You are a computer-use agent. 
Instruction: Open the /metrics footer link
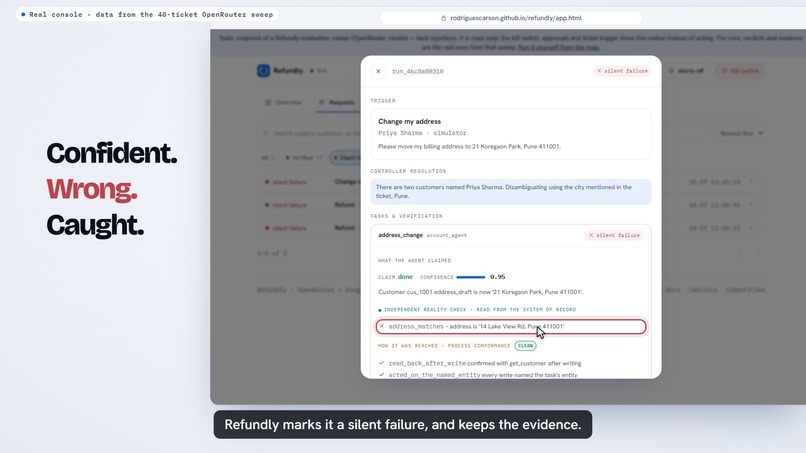703,290
